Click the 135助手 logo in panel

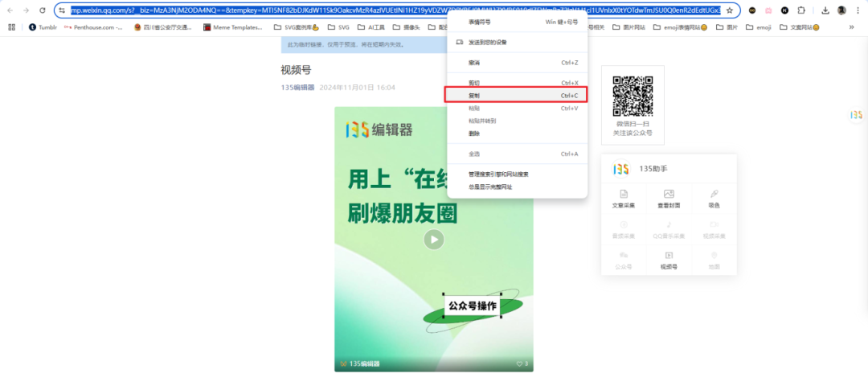click(x=621, y=169)
